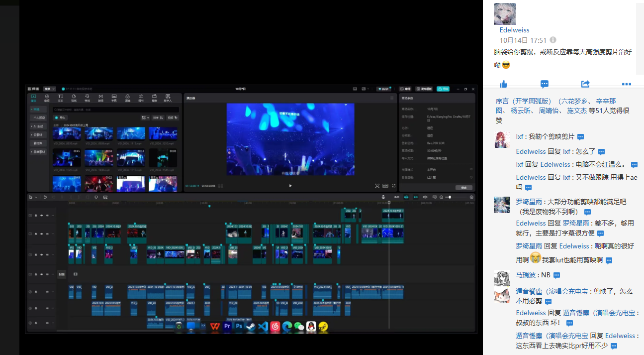This screenshot has width=644, height=355.
Task: Open the selection tool dropdown arrow
Action: [x=36, y=197]
